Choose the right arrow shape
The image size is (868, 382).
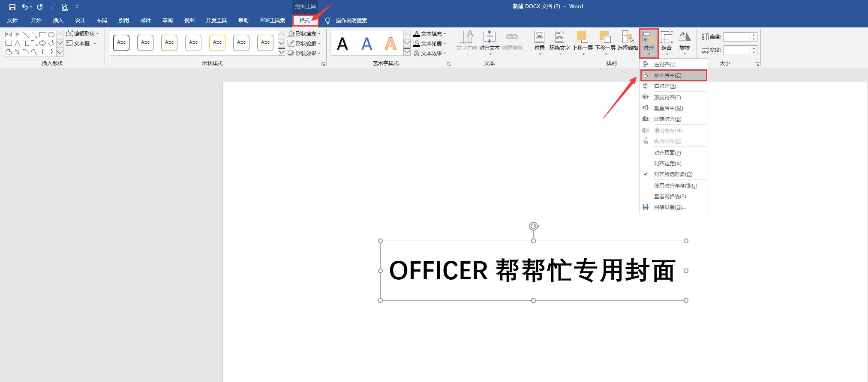[43, 43]
